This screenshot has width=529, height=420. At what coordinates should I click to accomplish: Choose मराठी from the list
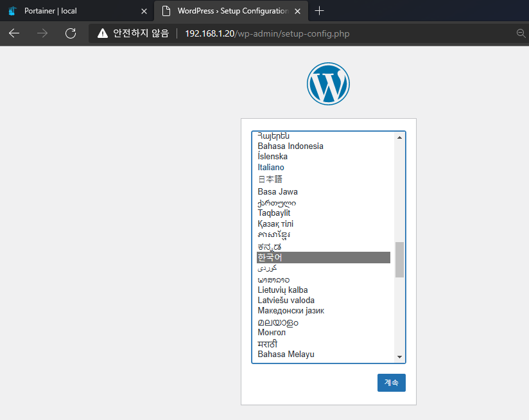tap(324, 344)
